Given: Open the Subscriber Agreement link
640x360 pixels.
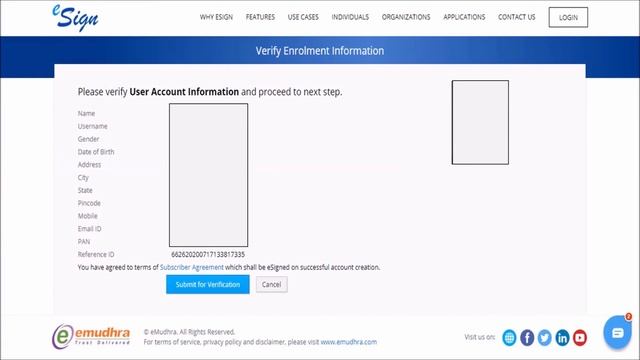Looking at the screenshot, I should click(x=191, y=267).
